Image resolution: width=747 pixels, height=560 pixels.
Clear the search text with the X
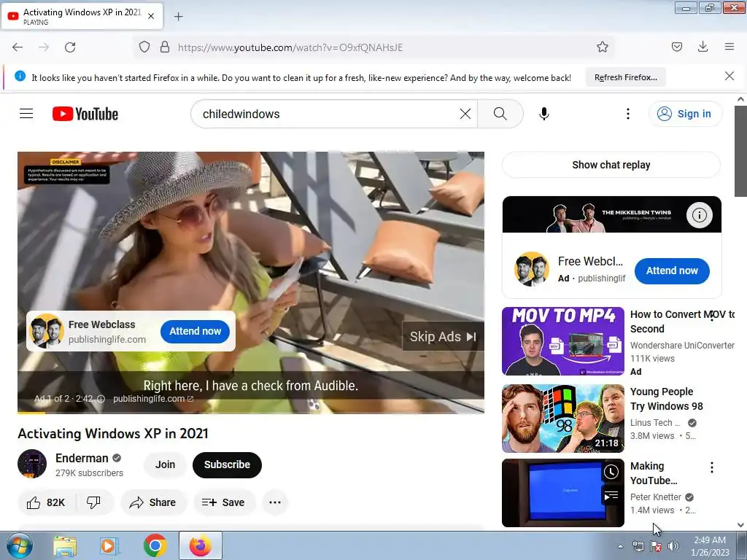(465, 114)
